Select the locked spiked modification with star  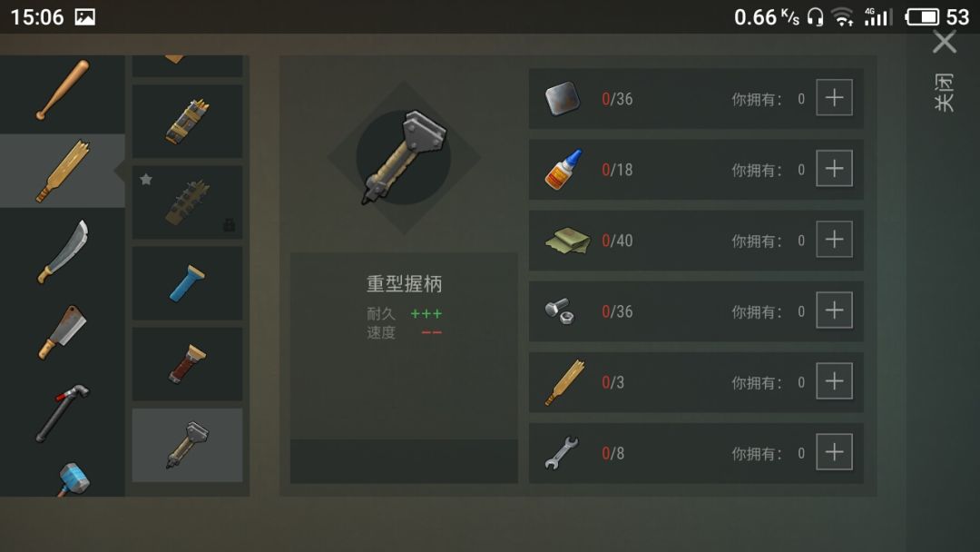188,202
